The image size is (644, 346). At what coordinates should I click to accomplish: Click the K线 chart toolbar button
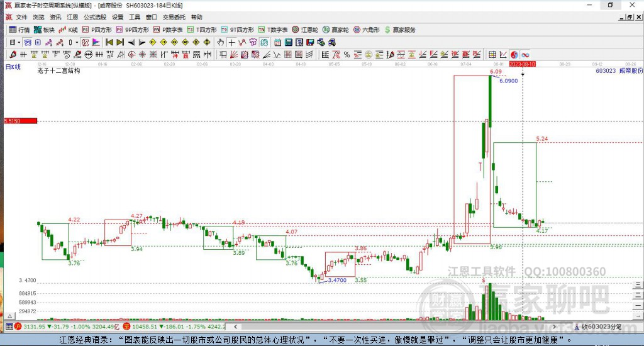pos(68,30)
